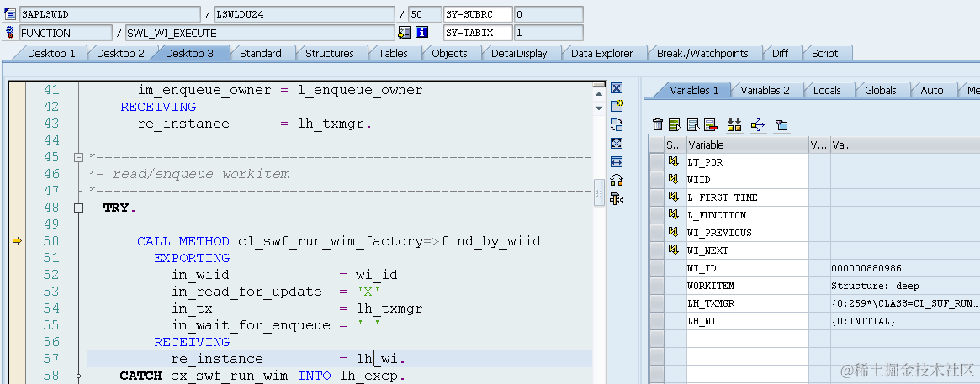Click the yellow status icon for L_FUNCTION

[673, 215]
